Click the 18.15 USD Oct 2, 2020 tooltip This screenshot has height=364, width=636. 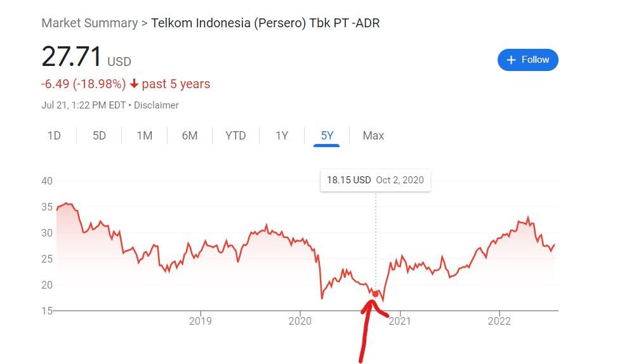375,180
